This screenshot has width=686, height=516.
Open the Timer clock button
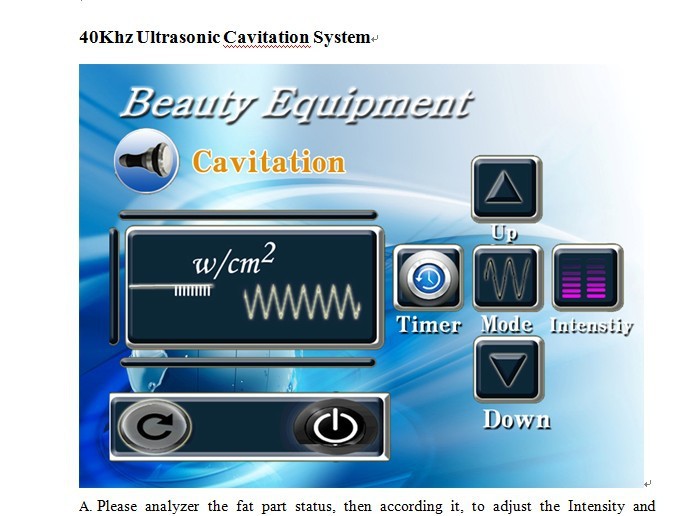point(429,277)
